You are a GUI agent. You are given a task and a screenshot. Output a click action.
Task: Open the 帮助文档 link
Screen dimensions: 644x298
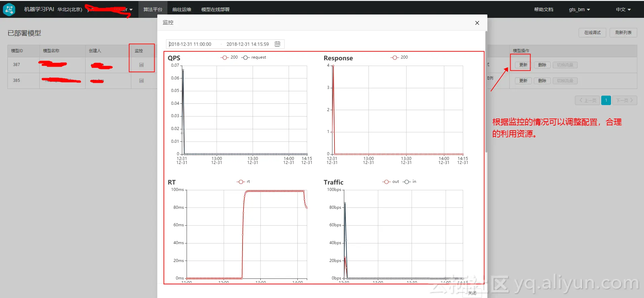(544, 9)
